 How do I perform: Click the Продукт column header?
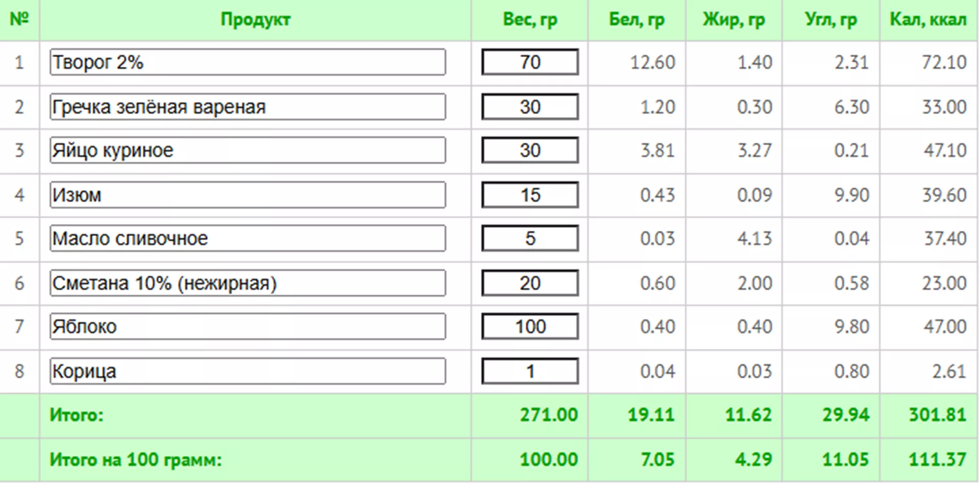click(x=255, y=20)
